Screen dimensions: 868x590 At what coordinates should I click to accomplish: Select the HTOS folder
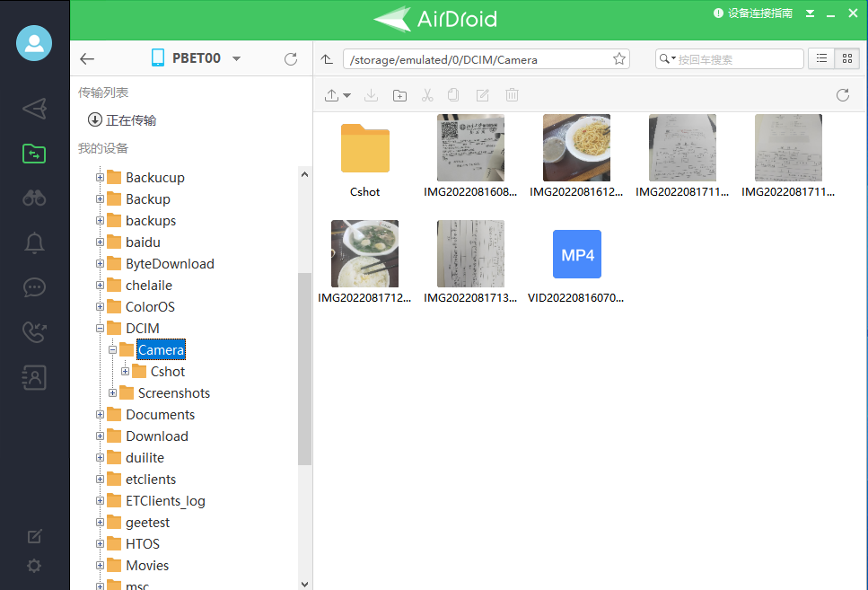(142, 544)
